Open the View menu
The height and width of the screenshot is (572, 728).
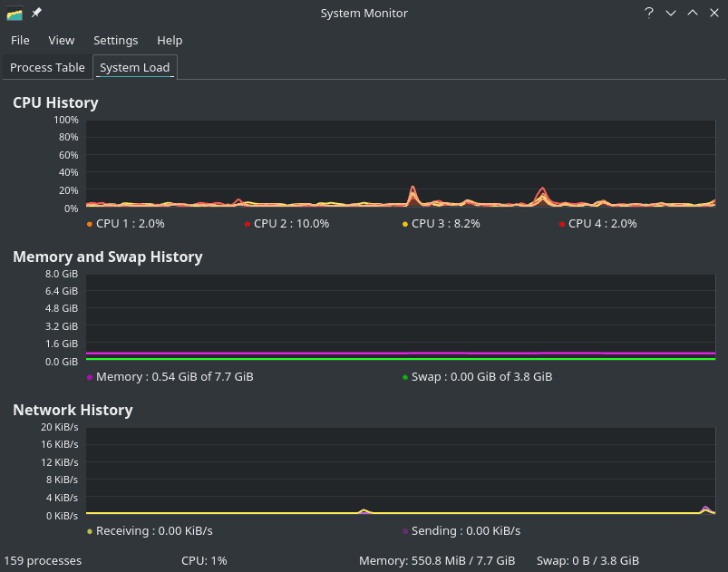click(x=62, y=40)
